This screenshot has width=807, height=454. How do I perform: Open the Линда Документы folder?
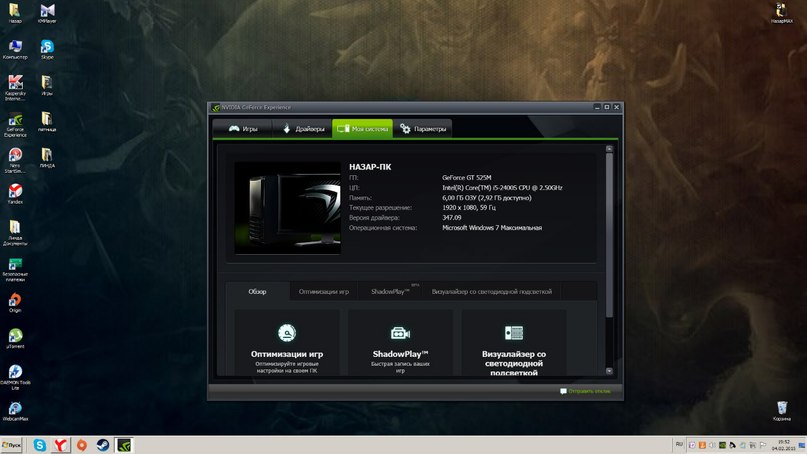click(x=15, y=233)
